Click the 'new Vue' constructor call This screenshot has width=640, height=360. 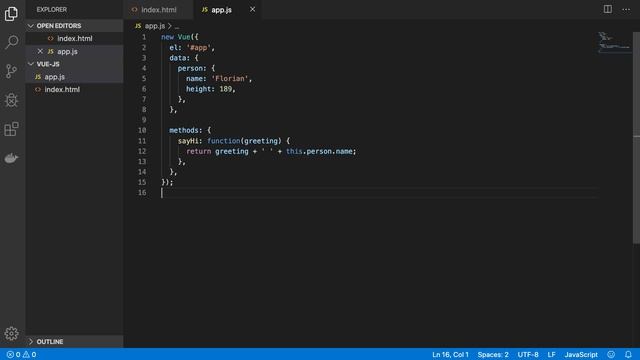(x=176, y=37)
